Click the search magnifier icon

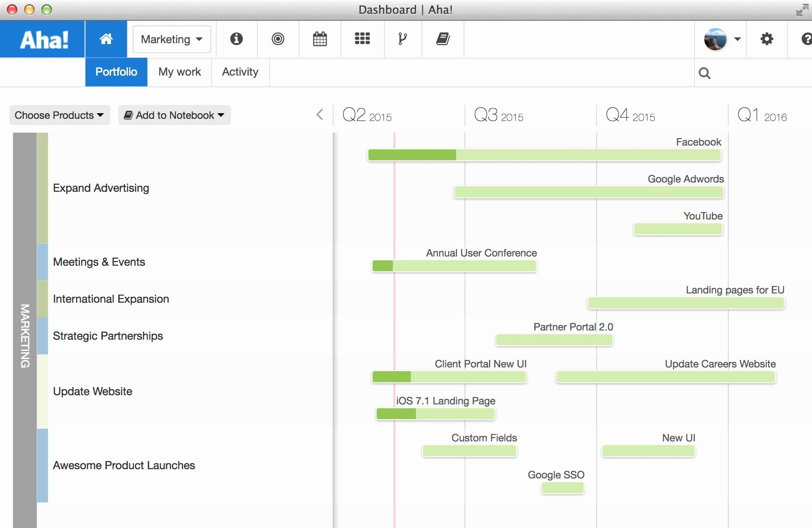coord(704,73)
